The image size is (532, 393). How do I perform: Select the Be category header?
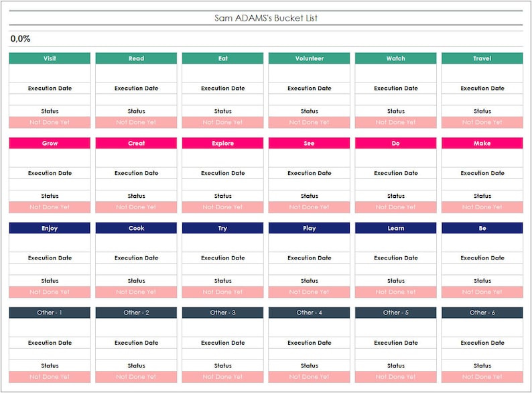tap(482, 228)
